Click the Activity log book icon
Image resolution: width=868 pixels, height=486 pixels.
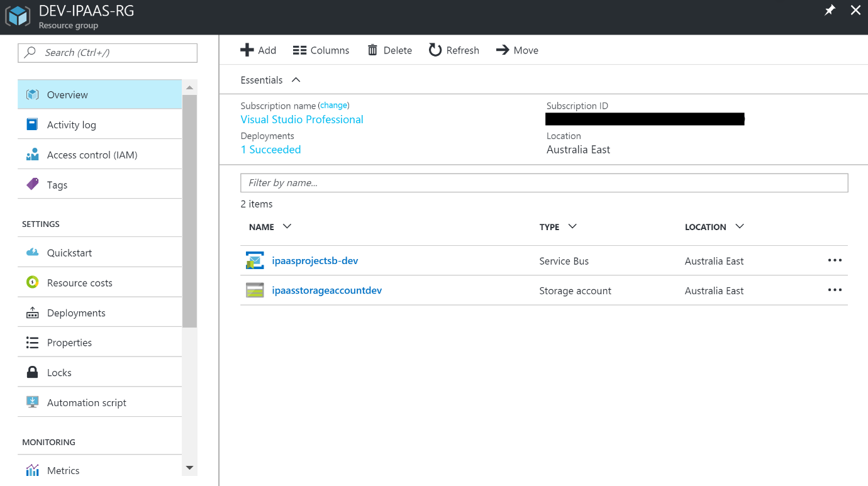32,124
